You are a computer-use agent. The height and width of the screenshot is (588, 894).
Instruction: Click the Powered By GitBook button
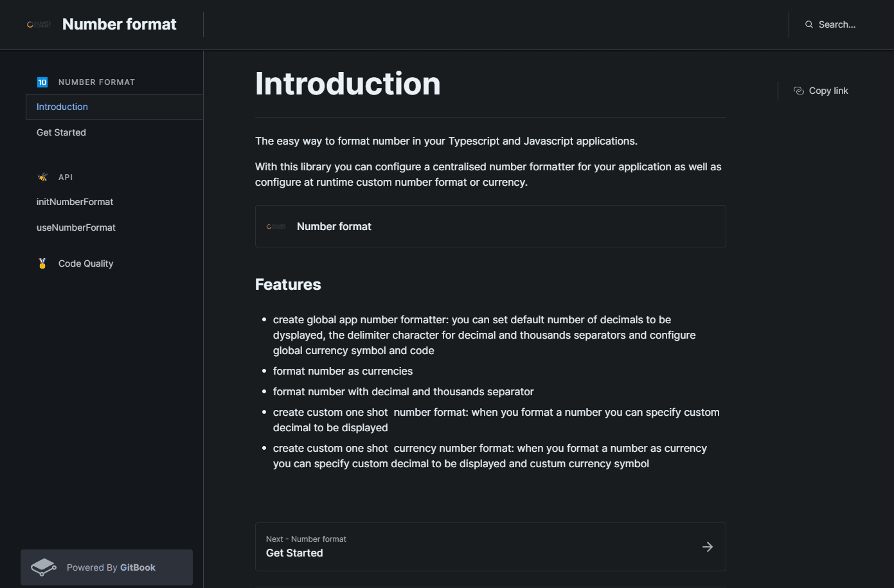pyautogui.click(x=107, y=567)
